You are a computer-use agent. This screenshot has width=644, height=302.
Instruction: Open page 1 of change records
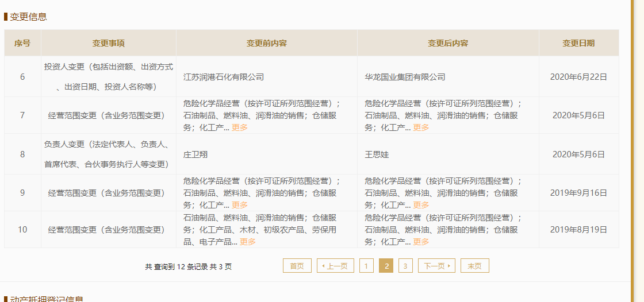tap(366, 266)
